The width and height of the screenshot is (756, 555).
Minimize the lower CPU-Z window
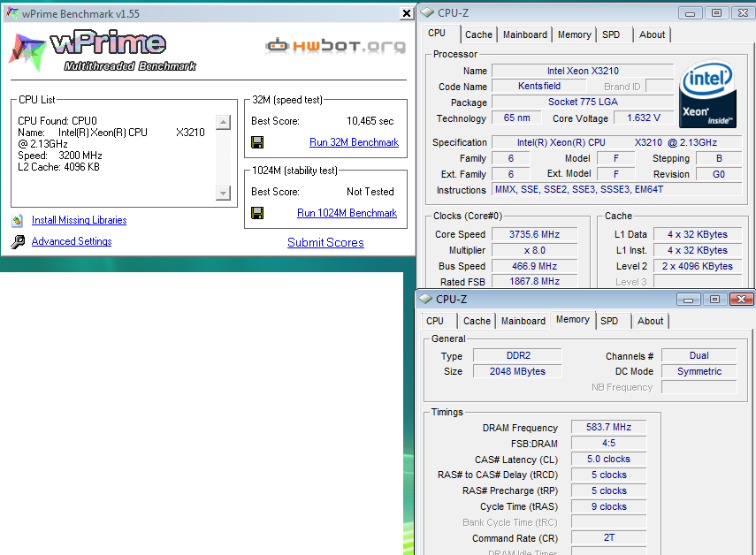tap(688, 300)
